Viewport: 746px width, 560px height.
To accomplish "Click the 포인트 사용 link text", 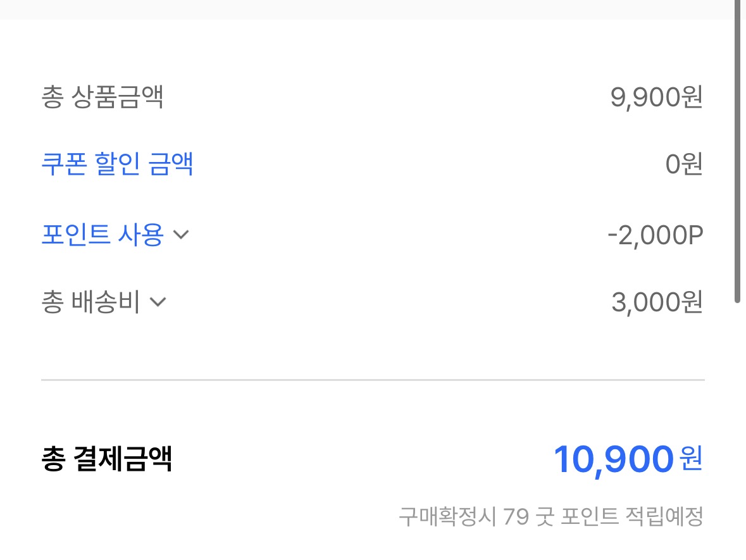I will [x=103, y=235].
